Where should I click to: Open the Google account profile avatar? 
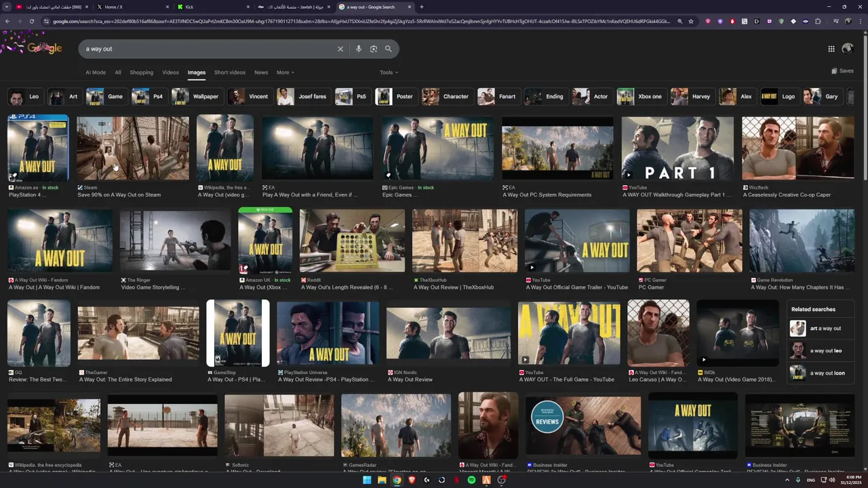[847, 49]
